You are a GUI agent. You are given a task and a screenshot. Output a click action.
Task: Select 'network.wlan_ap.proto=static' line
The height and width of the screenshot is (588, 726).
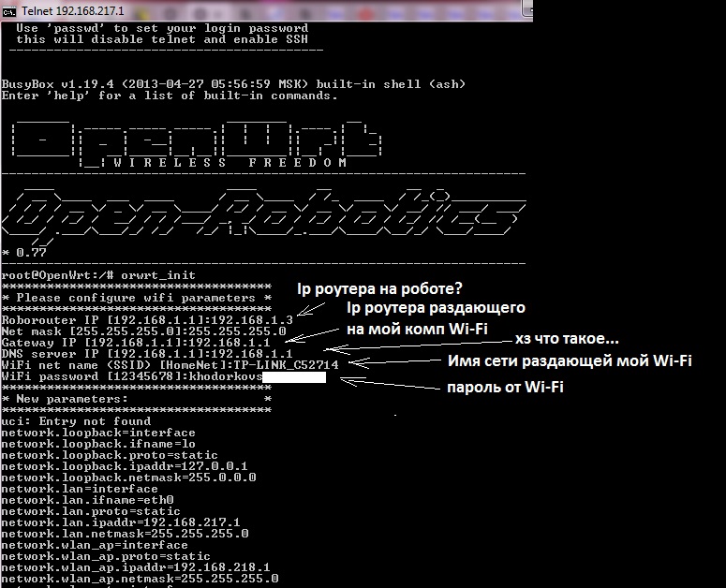106,556
